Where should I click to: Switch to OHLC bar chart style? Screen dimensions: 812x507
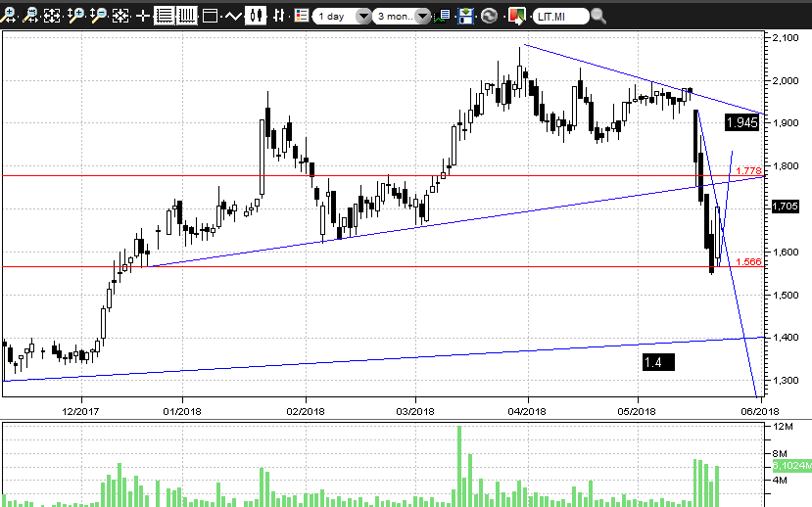279,16
